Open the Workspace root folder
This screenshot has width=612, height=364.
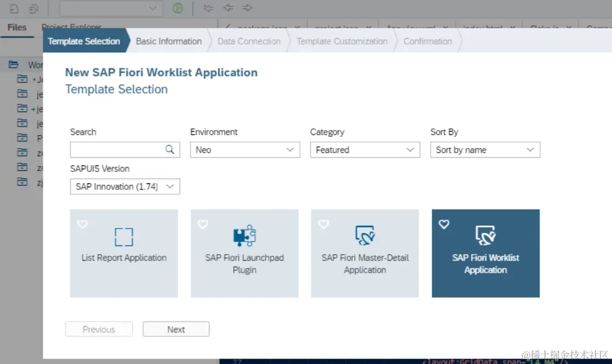click(x=14, y=64)
